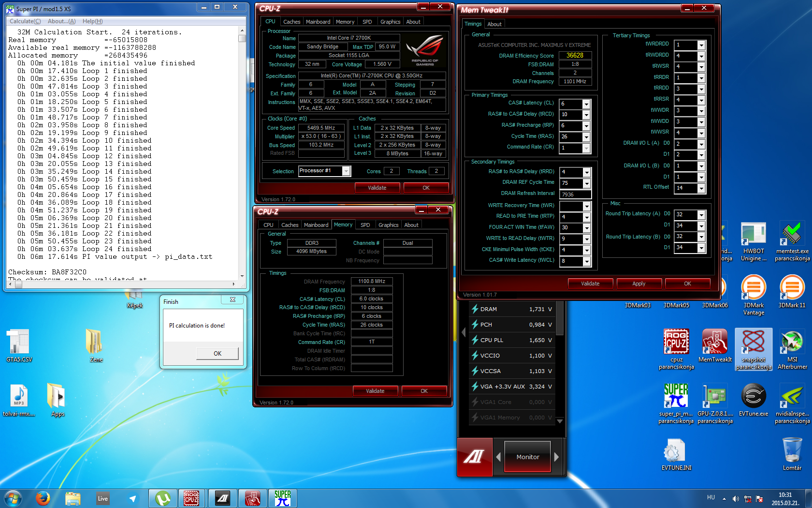This screenshot has width=812, height=508.
Task: Switch to SPD tab in lower CPU-Z
Action: (x=365, y=225)
